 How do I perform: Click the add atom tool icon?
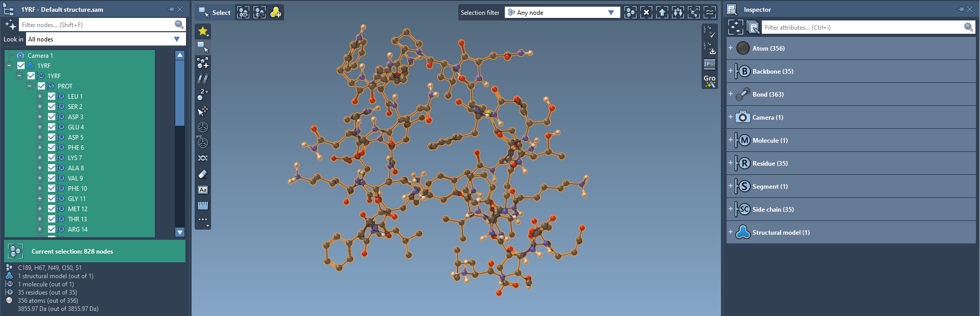(203, 63)
